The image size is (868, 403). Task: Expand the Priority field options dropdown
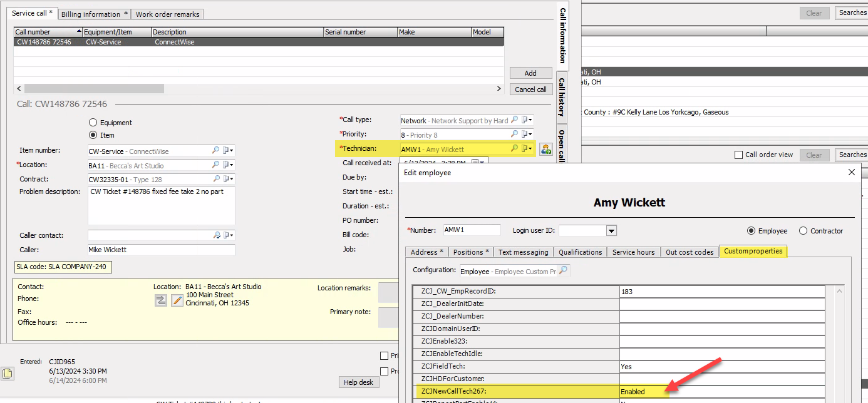click(x=527, y=135)
